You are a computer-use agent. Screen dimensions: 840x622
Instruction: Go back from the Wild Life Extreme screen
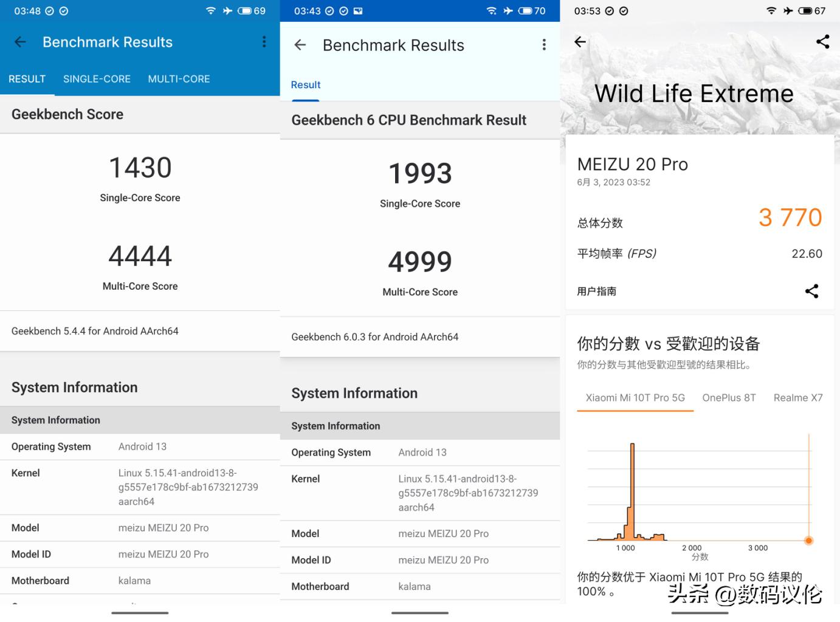580,41
